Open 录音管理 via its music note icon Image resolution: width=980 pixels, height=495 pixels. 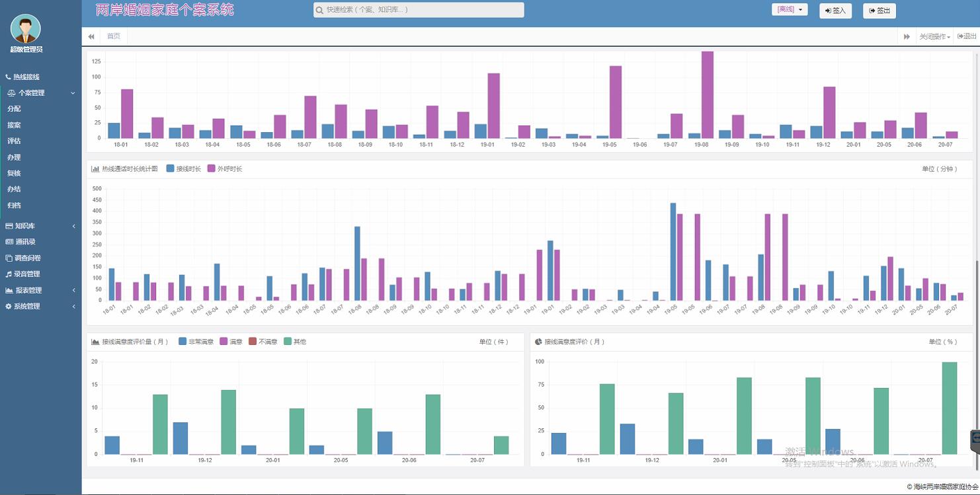(x=9, y=274)
